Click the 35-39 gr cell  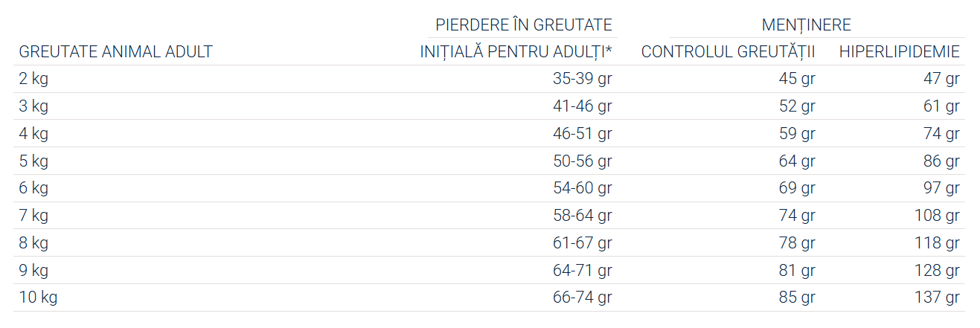[583, 79]
